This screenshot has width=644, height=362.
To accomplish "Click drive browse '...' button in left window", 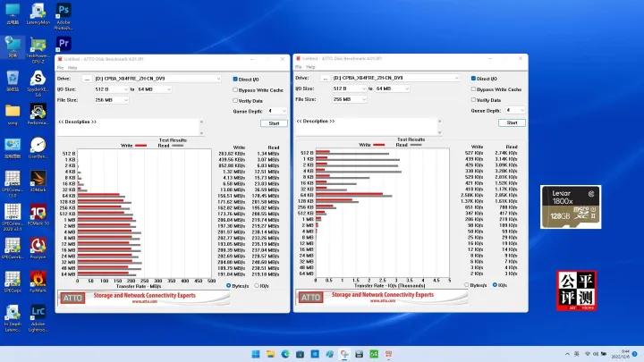I will point(87,79).
